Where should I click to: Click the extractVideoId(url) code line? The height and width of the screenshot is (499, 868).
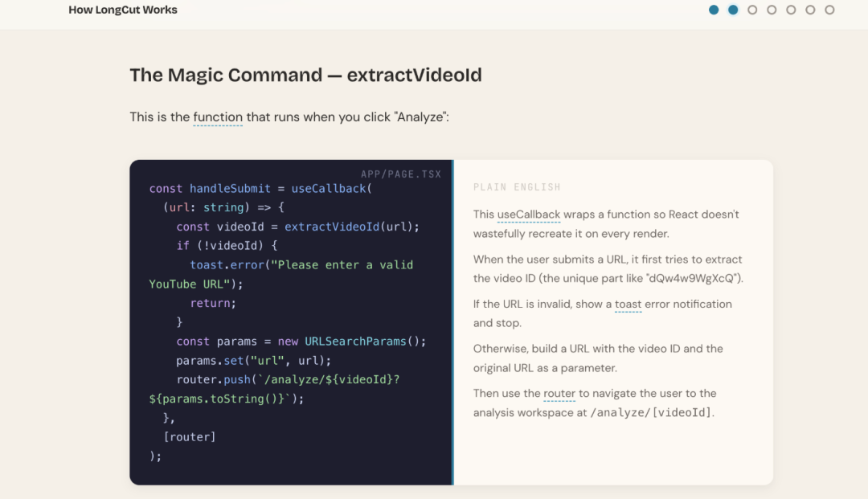298,227
